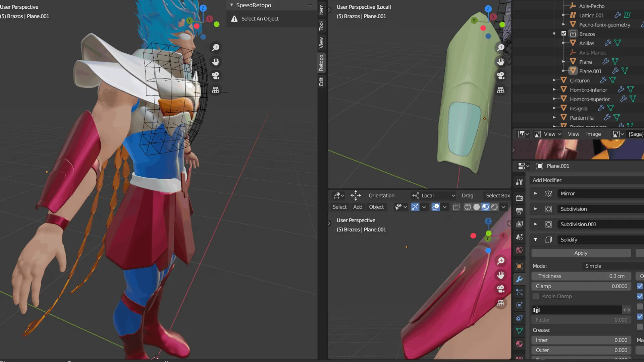Click the Mirror modifier icon
Screen dimensions: 644x362
tap(548, 193)
